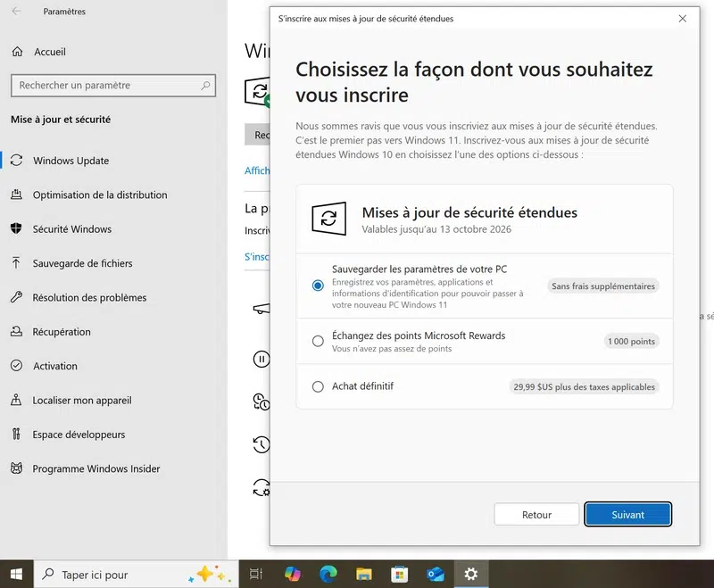This screenshot has height=588, width=714.
Task: Open Microsoft Edge from the taskbar
Action: [328, 575]
